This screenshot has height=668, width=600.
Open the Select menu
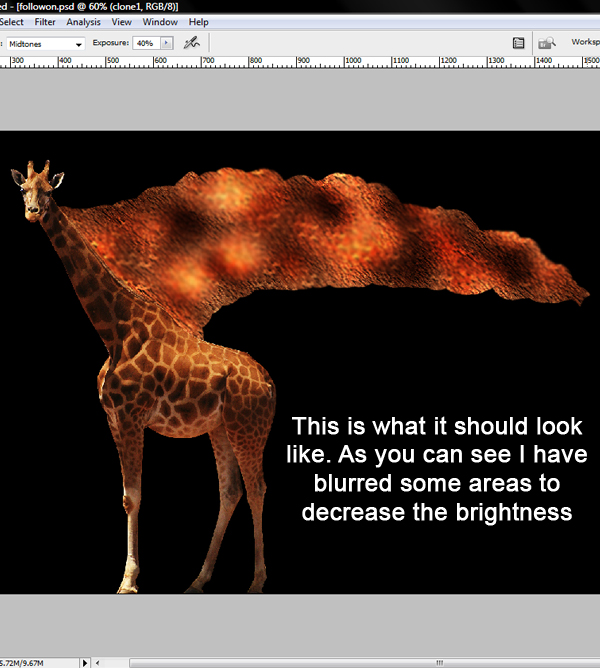[x=12, y=22]
